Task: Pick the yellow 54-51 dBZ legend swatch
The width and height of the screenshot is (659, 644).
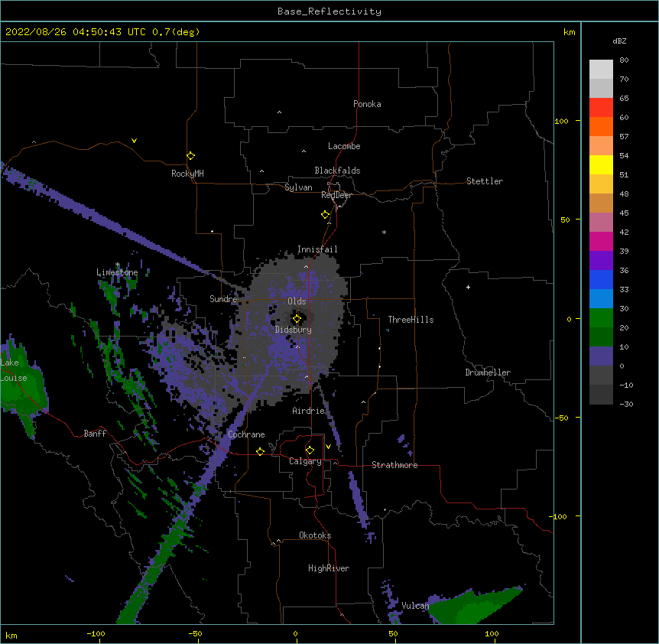Action: (601, 164)
